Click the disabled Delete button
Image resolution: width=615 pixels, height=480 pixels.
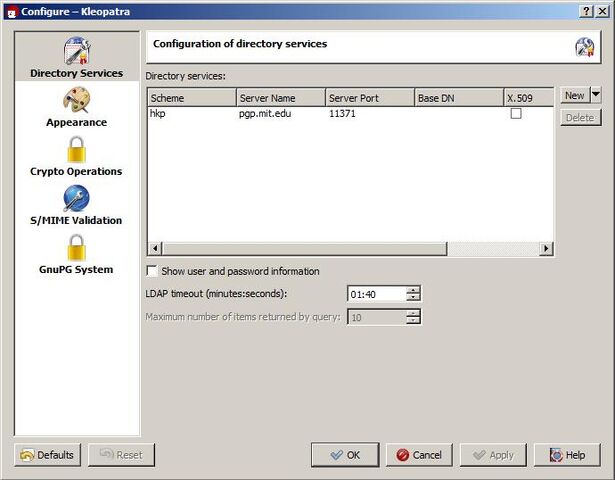point(580,117)
